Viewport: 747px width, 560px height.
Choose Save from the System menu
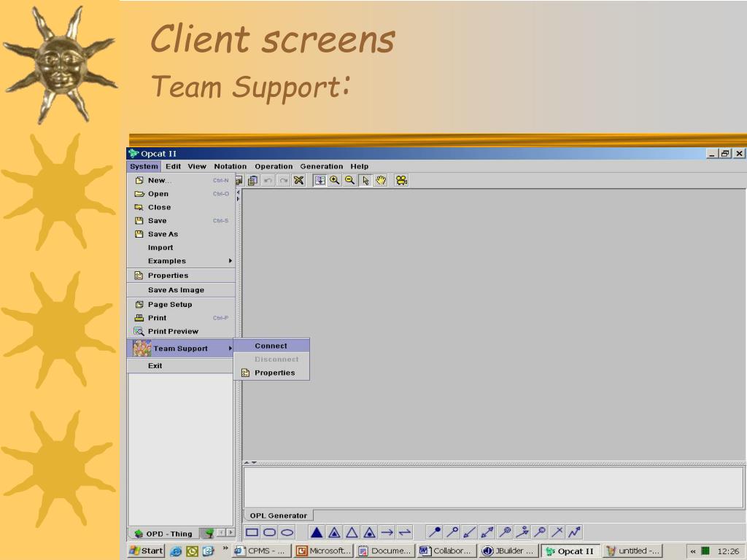click(182, 220)
